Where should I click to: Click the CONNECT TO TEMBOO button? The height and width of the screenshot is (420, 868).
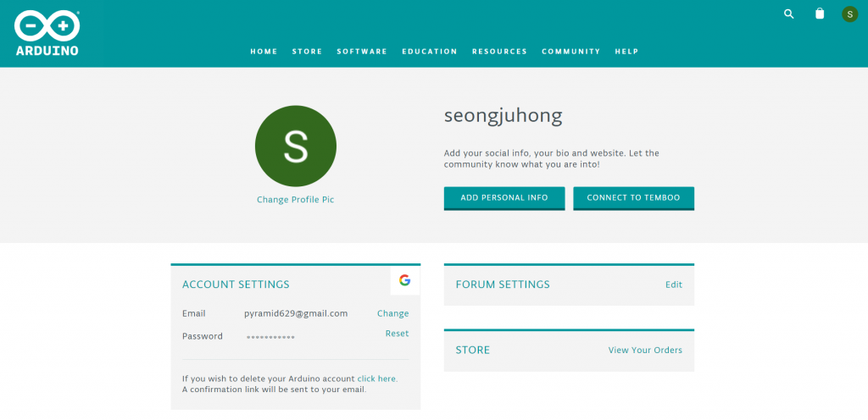(633, 198)
